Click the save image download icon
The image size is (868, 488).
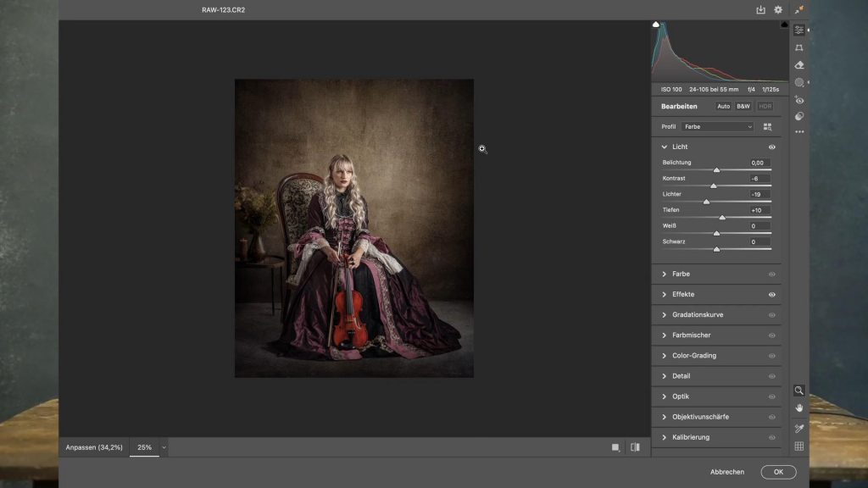click(x=760, y=10)
